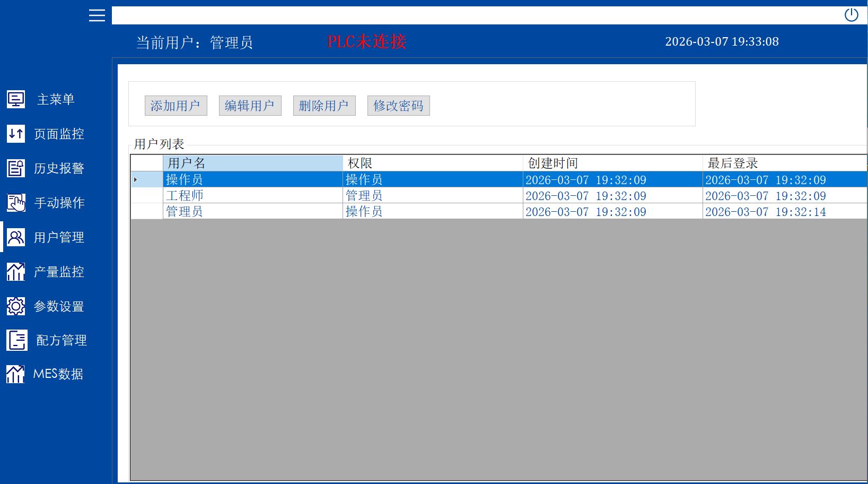
Task: Click the 删除用户 button
Action: click(x=324, y=106)
